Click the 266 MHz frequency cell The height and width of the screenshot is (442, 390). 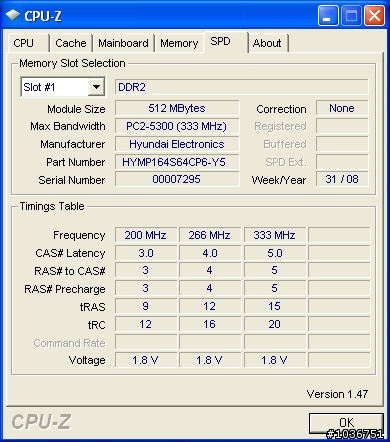point(210,235)
